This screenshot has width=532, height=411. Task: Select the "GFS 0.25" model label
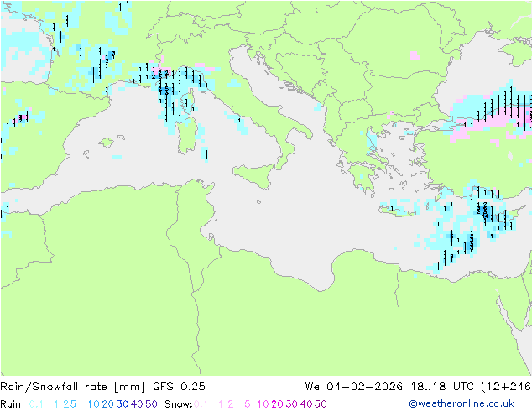click(x=179, y=387)
